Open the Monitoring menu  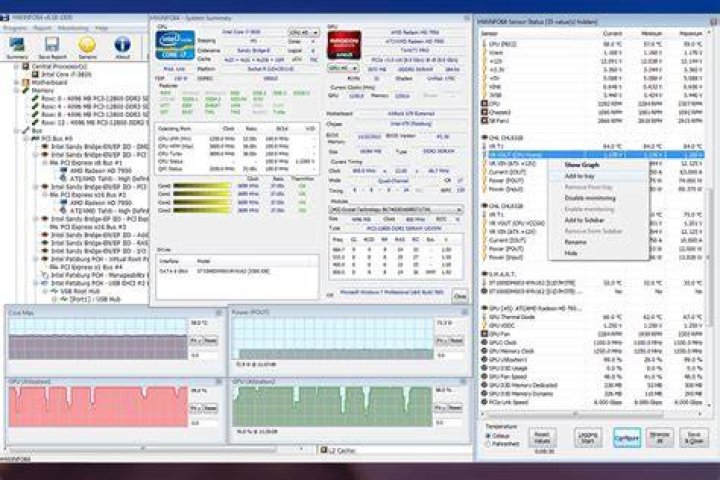coord(73,28)
